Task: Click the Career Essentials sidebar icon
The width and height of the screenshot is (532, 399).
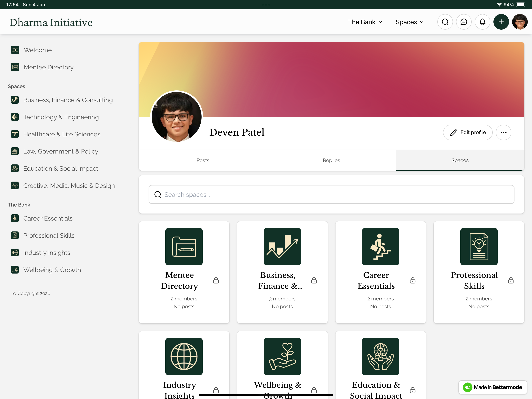Action: pyautogui.click(x=15, y=218)
